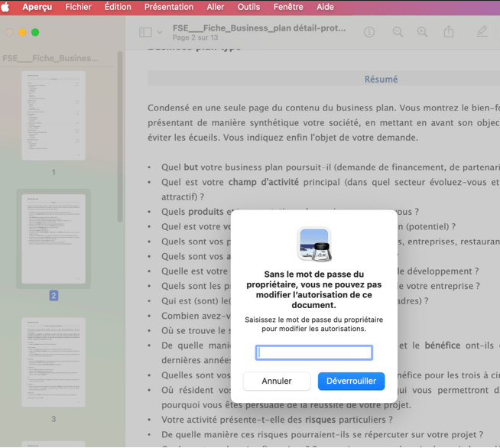
Task: Click the dialog heading "Sans le mot de passe"
Action: (313, 290)
